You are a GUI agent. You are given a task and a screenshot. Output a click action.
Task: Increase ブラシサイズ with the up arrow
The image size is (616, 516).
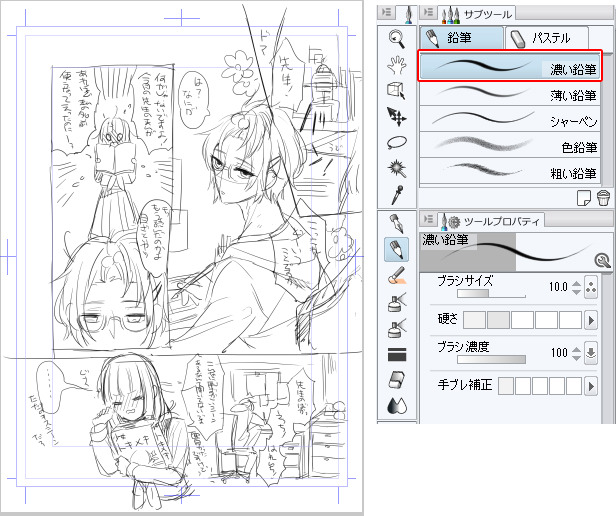pyautogui.click(x=576, y=283)
